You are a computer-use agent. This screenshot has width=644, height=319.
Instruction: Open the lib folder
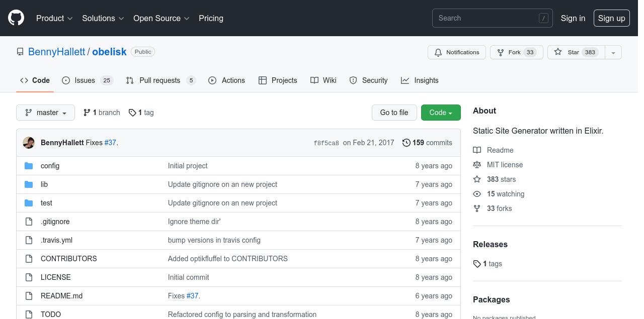point(44,184)
